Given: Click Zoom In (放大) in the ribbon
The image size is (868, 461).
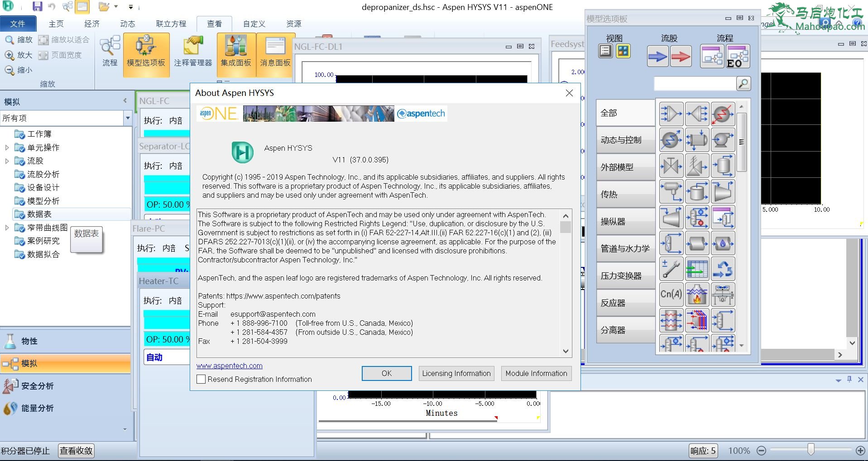Looking at the screenshot, I should tap(19, 55).
